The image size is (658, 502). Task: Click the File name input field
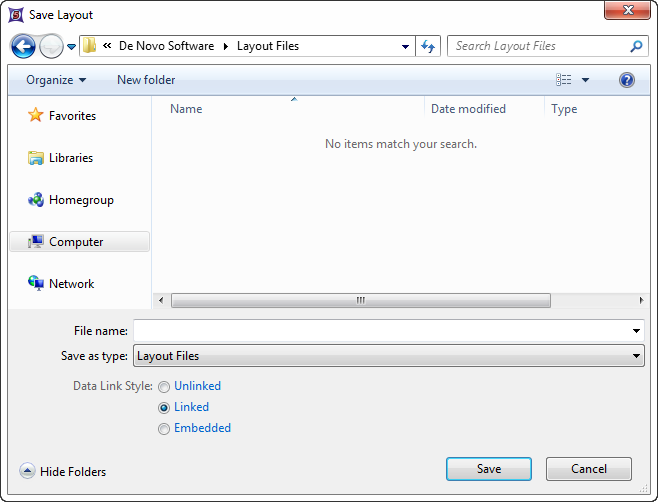point(380,331)
